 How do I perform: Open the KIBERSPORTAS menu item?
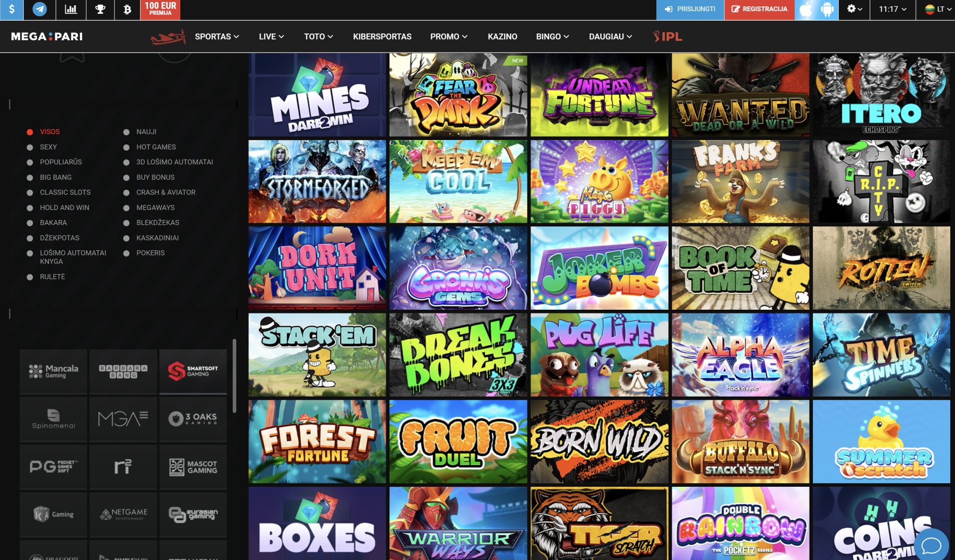tap(382, 37)
